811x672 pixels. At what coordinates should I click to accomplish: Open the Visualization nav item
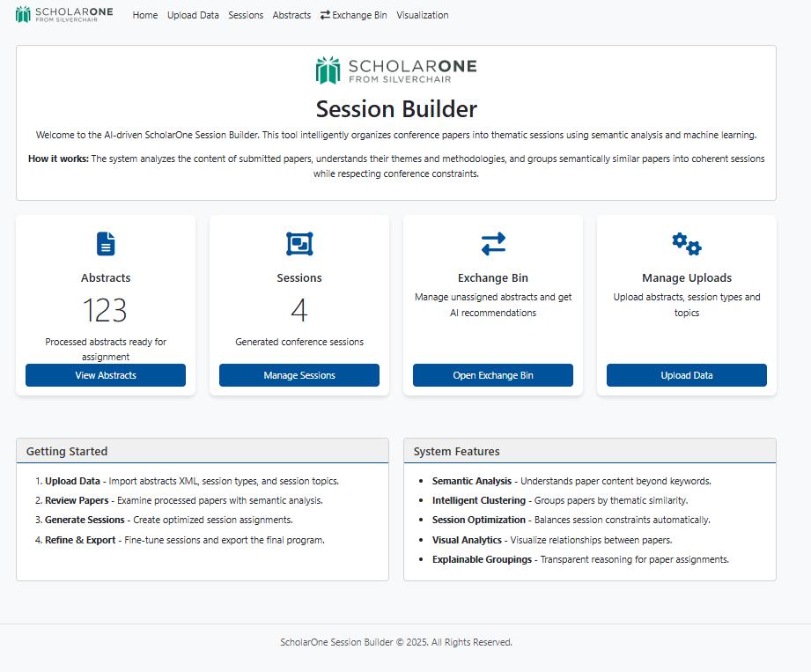[x=423, y=15]
